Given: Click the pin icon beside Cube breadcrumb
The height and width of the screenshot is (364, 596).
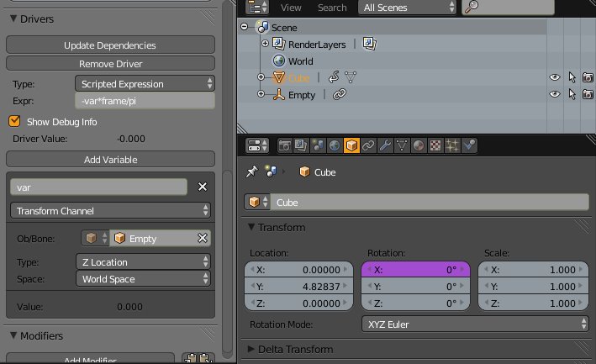Looking at the screenshot, I should [251, 171].
